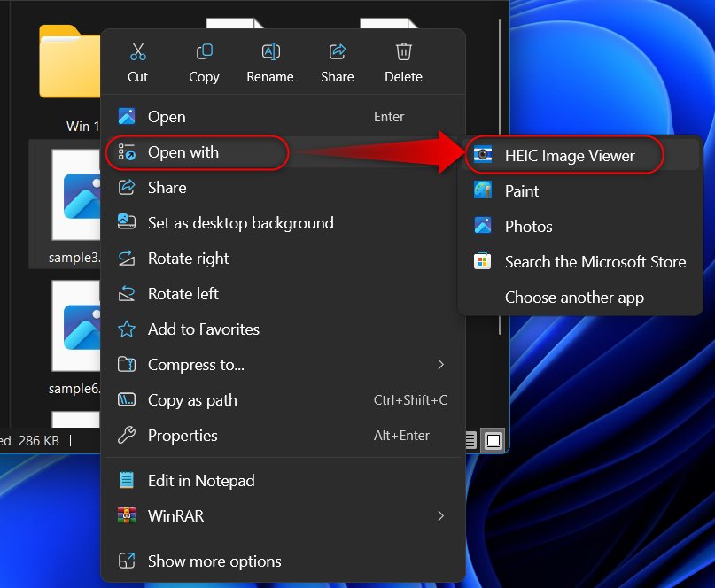715x588 pixels.
Task: Click Rotate left option
Action: 183,294
